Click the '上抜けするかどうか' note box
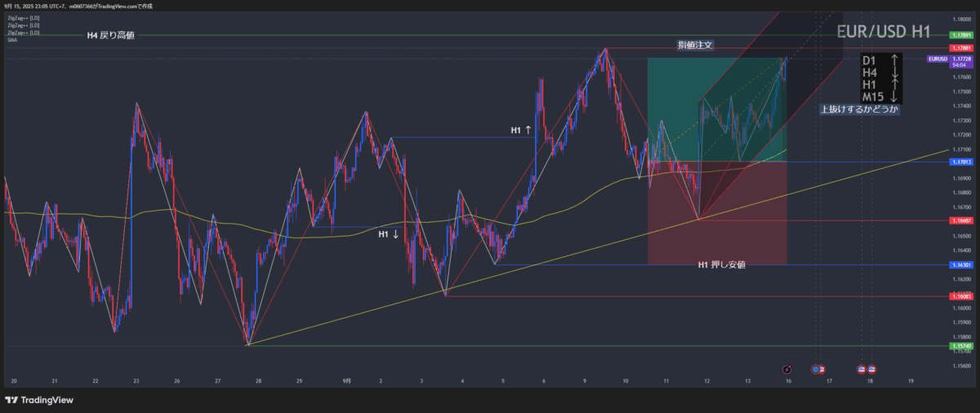The image size is (980, 413). [x=859, y=109]
